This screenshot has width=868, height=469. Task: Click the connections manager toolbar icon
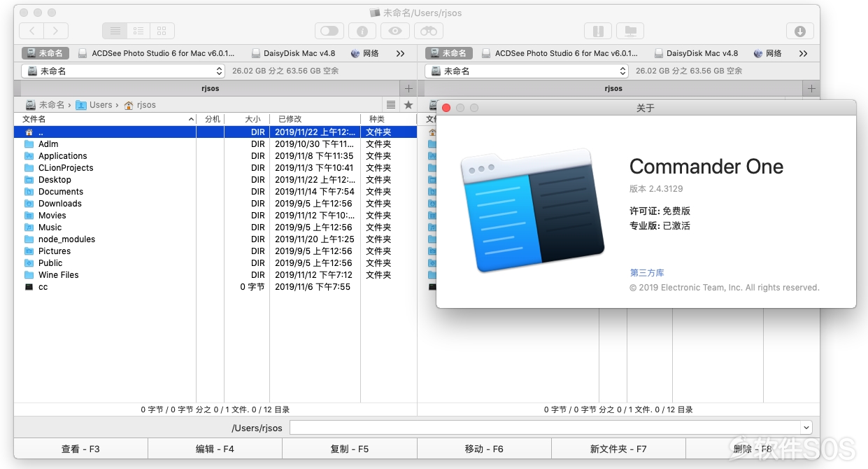630,31
